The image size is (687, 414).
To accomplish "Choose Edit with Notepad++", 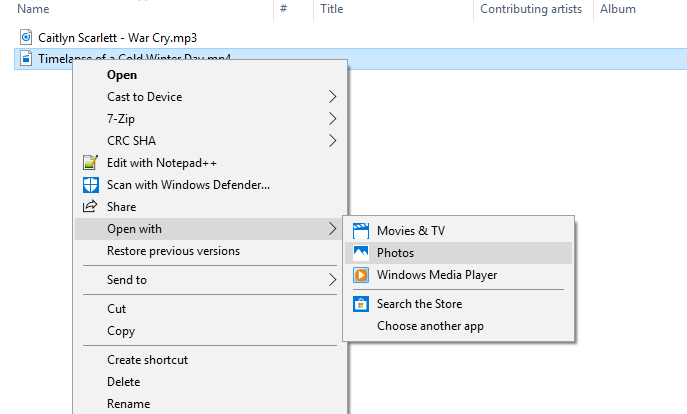I will click(x=211, y=163).
